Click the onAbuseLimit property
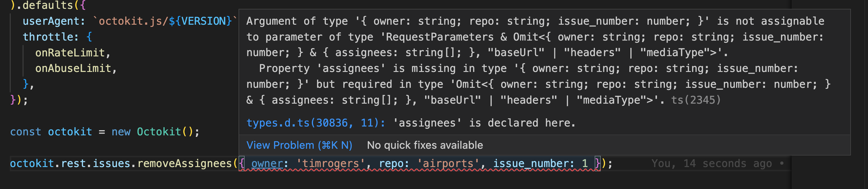 point(75,68)
